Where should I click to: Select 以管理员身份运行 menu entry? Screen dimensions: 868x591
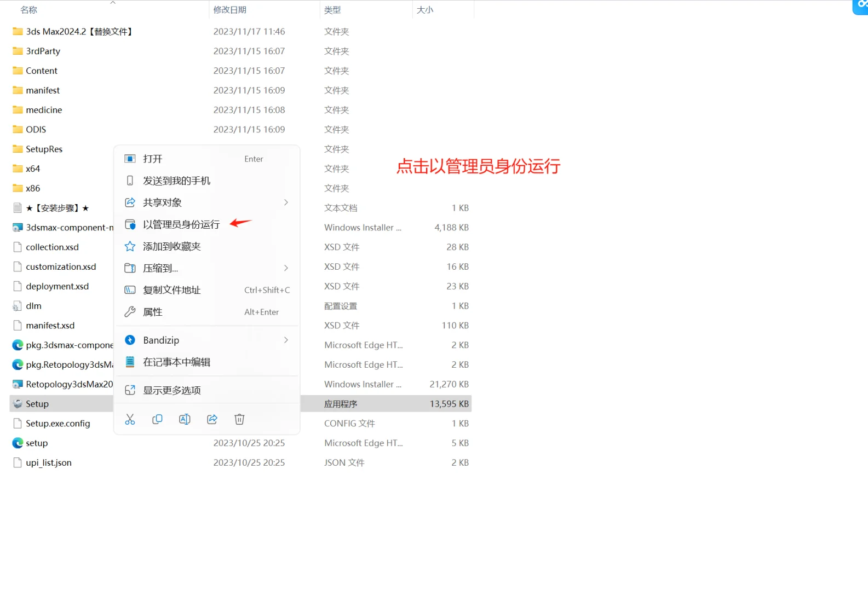(x=206, y=224)
